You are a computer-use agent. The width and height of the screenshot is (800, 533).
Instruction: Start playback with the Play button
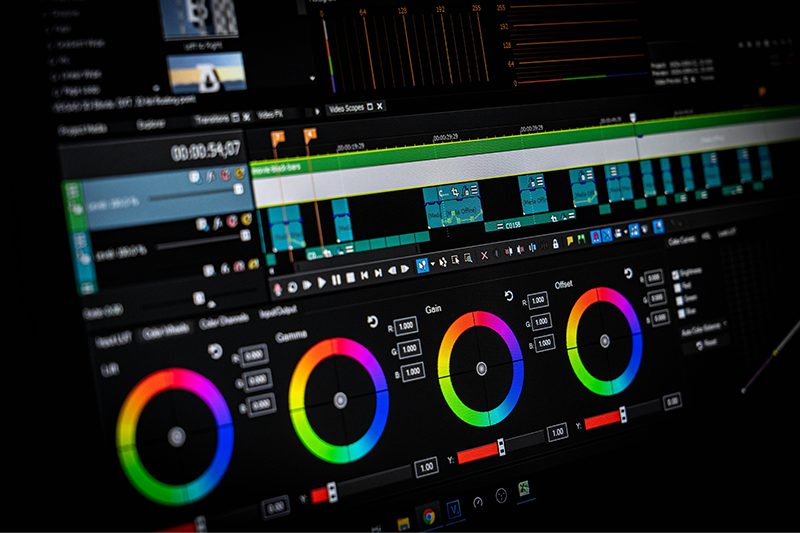(321, 283)
